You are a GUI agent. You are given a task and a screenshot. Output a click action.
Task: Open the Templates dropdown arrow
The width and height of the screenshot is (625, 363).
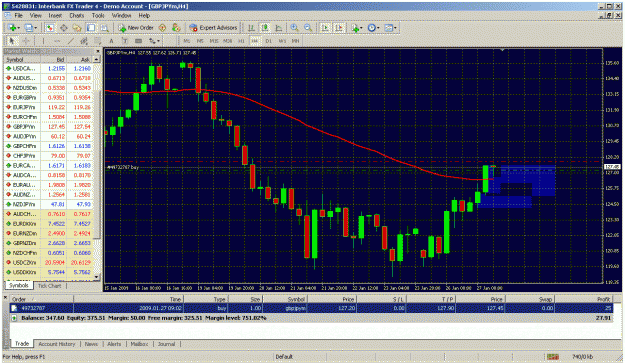[x=395, y=28]
